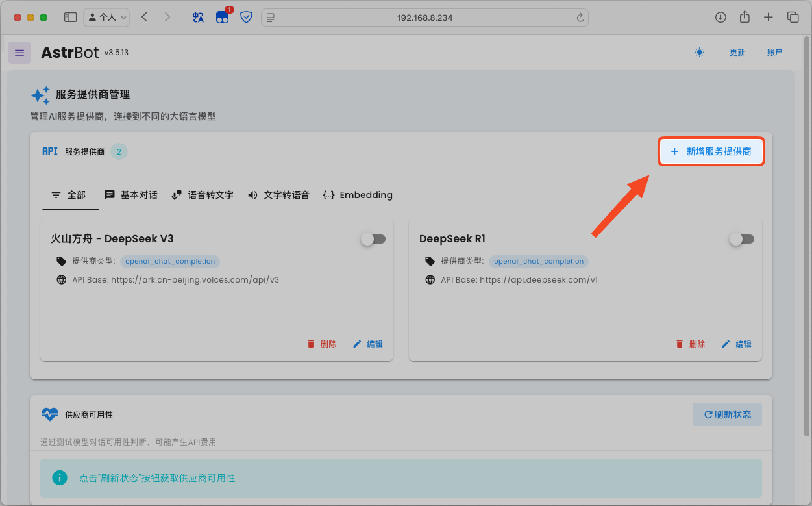Show Safari downloads
This screenshot has width=812, height=506.
[x=720, y=18]
